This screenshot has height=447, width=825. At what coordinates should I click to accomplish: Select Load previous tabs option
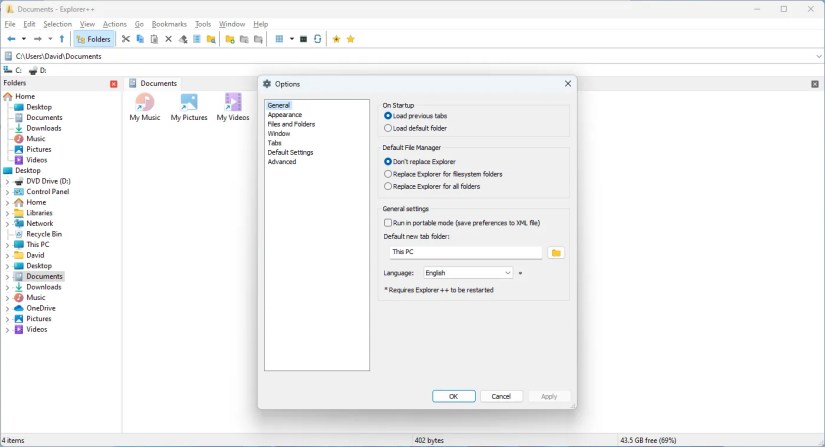pyautogui.click(x=415, y=116)
